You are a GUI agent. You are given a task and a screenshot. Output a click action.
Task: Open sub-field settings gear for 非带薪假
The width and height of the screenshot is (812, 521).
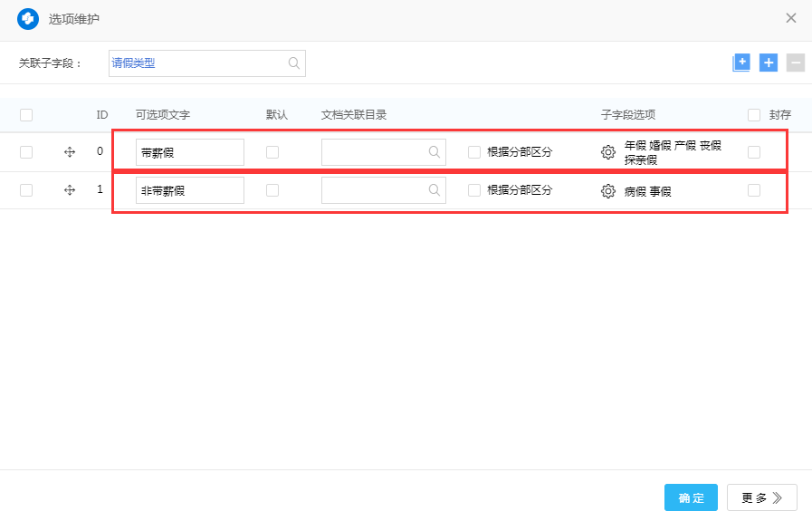(608, 191)
